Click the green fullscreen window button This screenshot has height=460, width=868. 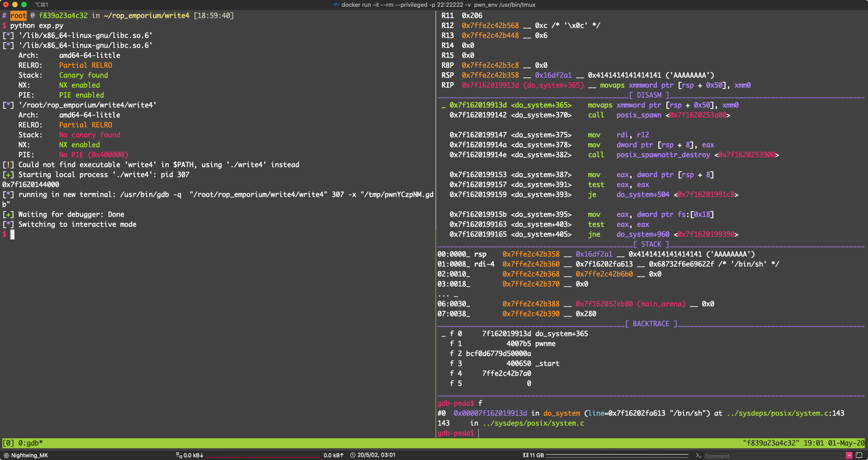pyautogui.click(x=24, y=5)
